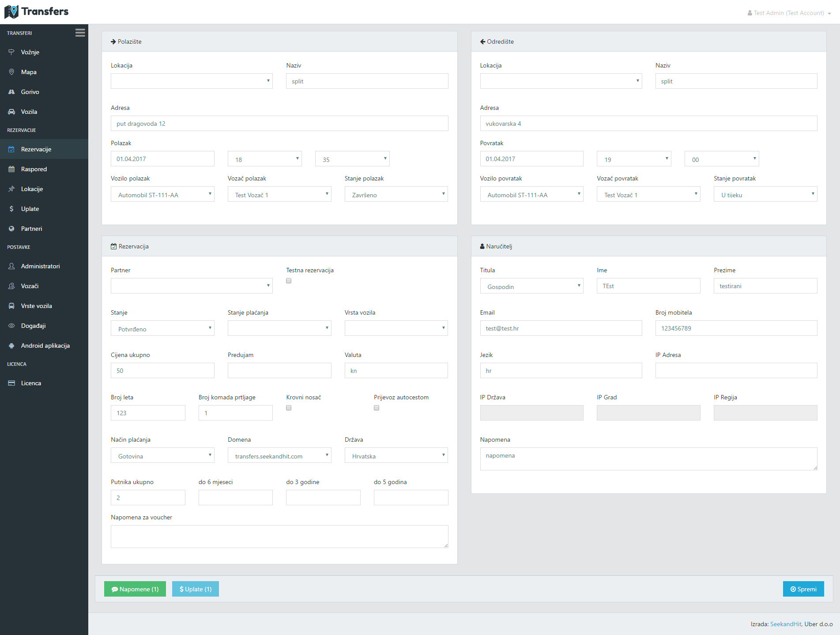The image size is (840, 635).
Task: Go to Administratori in the sidebar
Action: click(x=40, y=266)
